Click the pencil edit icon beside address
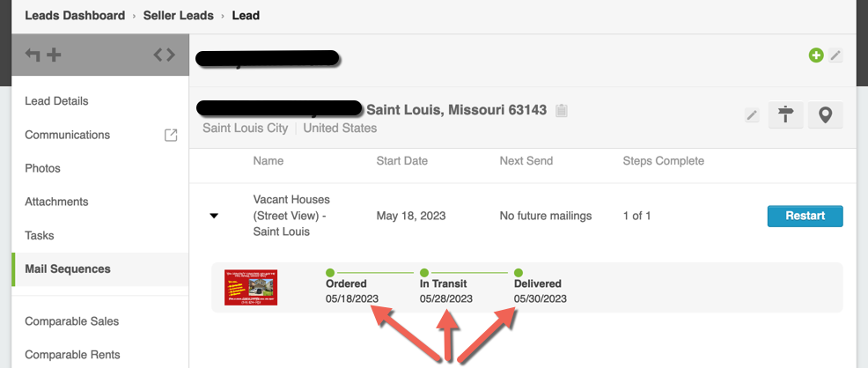 (x=752, y=115)
